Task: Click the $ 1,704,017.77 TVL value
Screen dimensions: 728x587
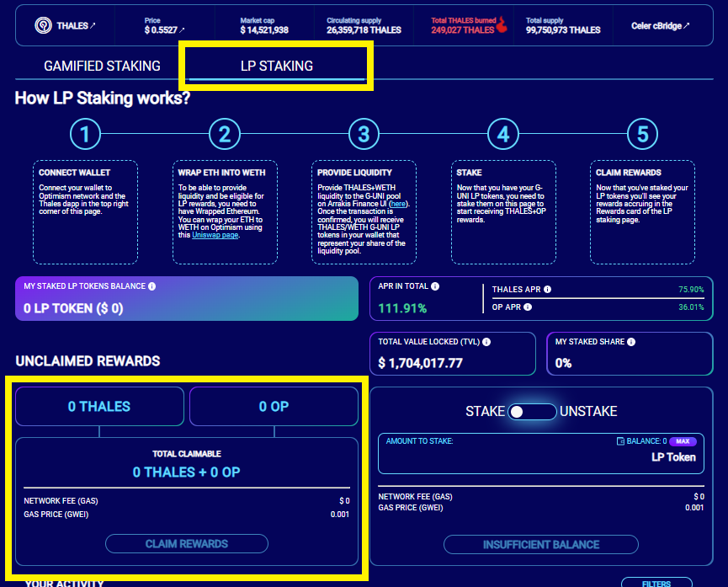Action: (x=421, y=363)
